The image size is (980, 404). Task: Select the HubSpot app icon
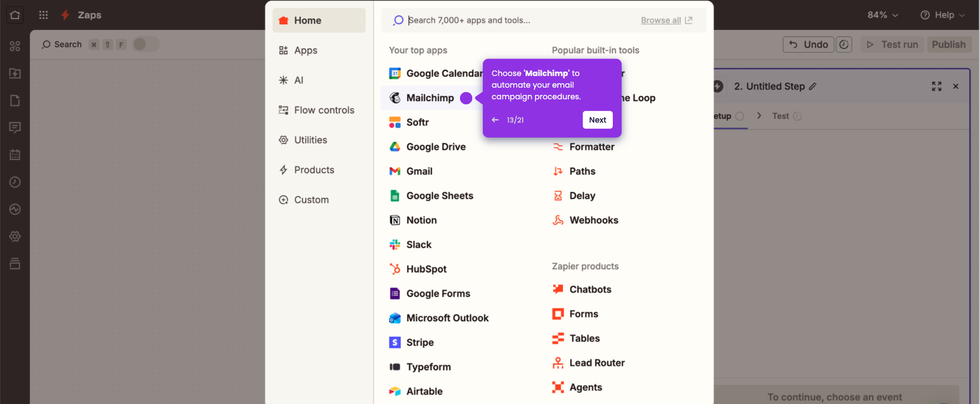[x=395, y=269]
